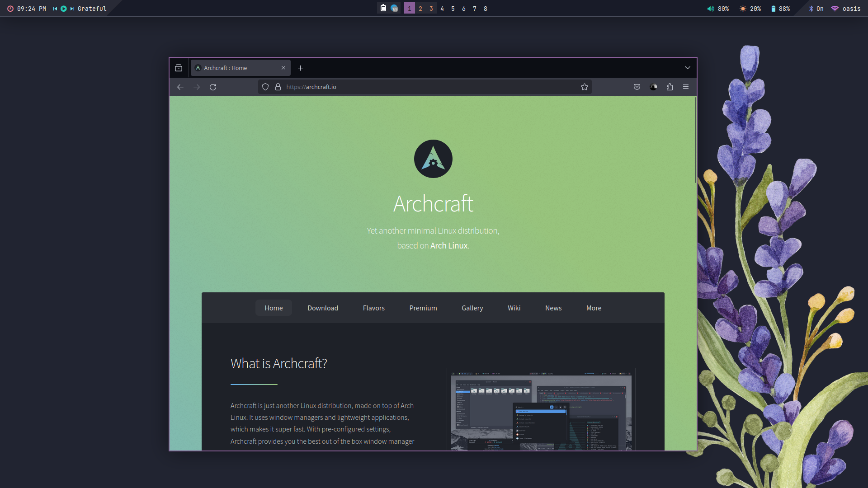Switch to workspace 4

[x=442, y=9]
